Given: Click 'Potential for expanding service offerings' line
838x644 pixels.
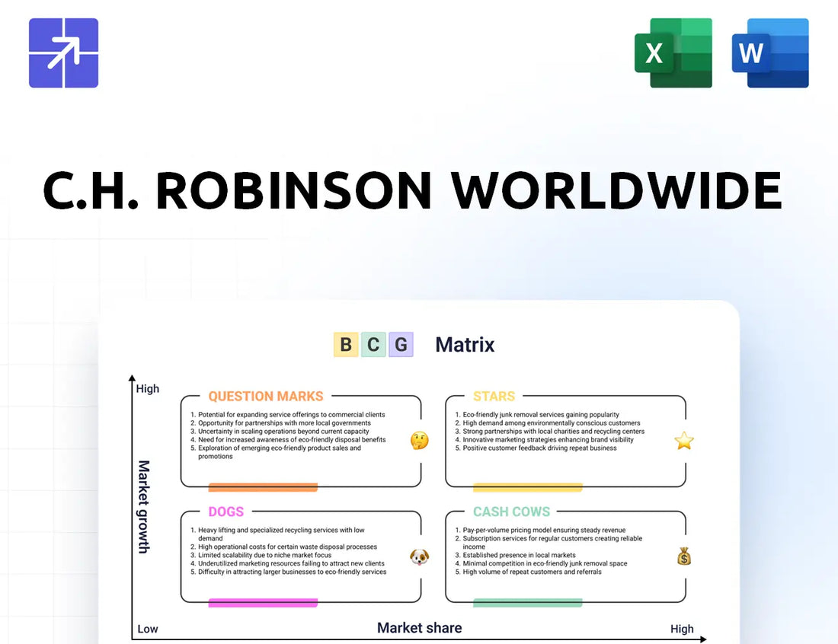Looking at the screenshot, I should pos(291,414).
